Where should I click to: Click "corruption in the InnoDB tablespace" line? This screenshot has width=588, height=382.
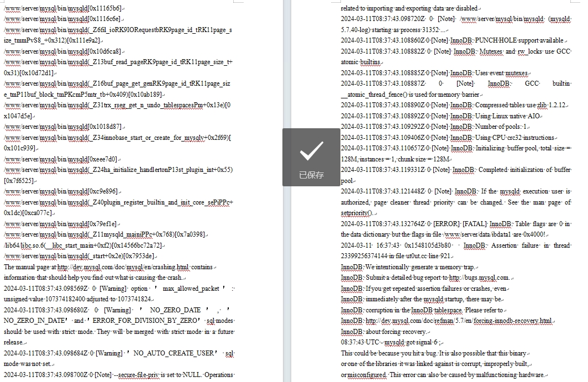[423, 310]
